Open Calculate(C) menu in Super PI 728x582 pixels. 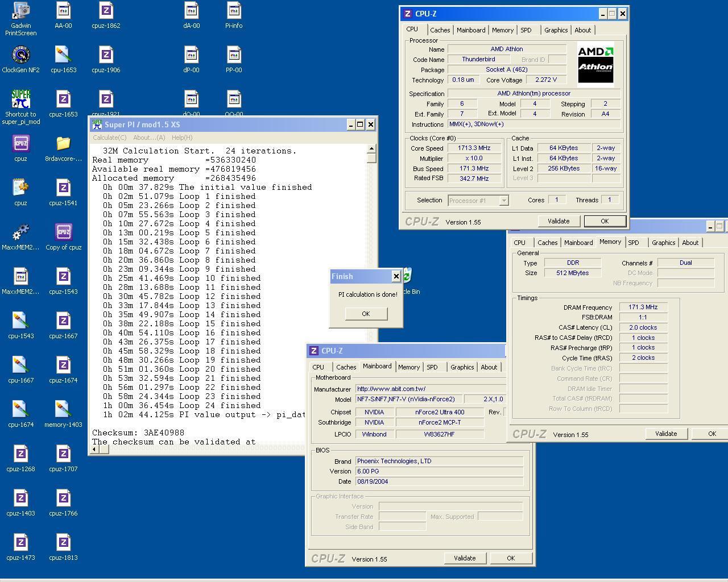pyautogui.click(x=110, y=138)
